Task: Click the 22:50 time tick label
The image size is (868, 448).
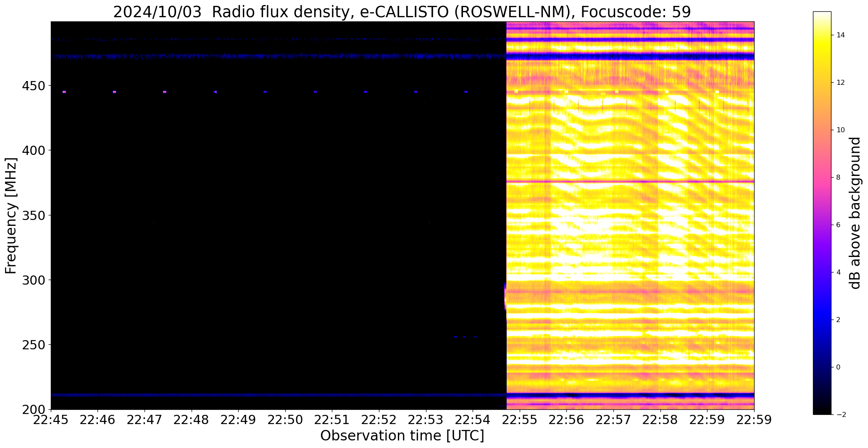Action: [x=286, y=420]
